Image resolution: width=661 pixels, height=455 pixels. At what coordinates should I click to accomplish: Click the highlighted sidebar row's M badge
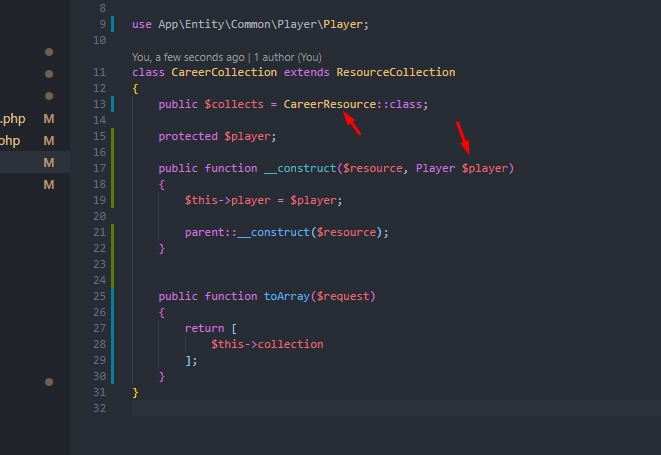pyautogui.click(x=49, y=163)
